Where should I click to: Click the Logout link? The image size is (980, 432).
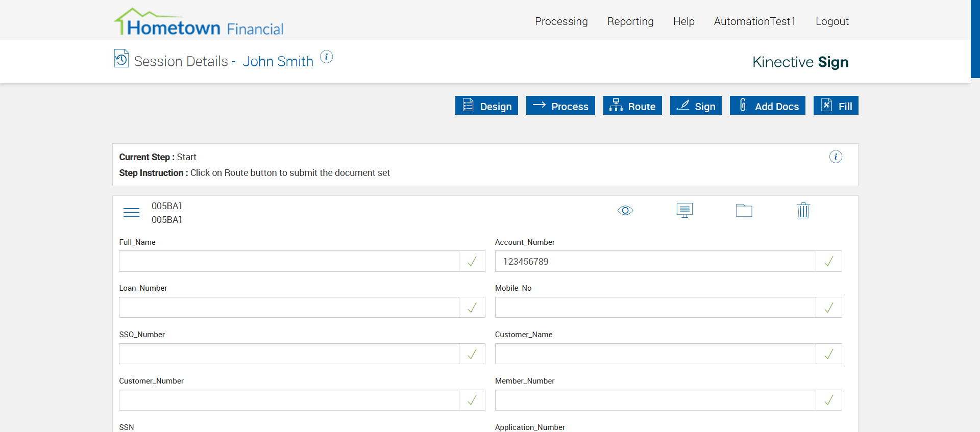[x=832, y=21]
